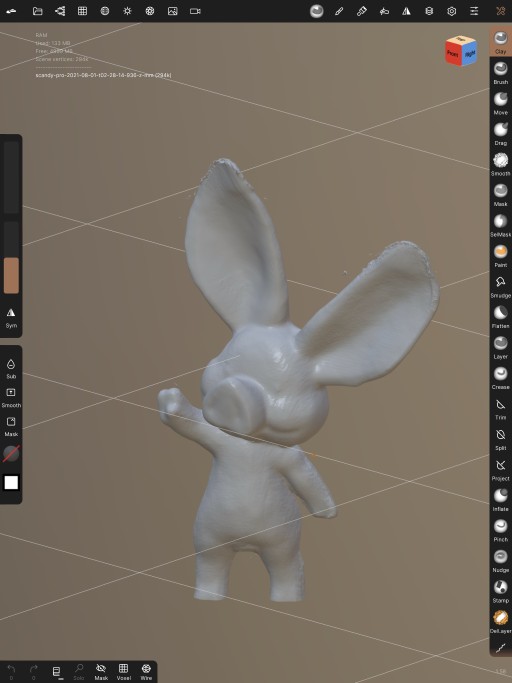Open the settings gear menu

coord(451,11)
